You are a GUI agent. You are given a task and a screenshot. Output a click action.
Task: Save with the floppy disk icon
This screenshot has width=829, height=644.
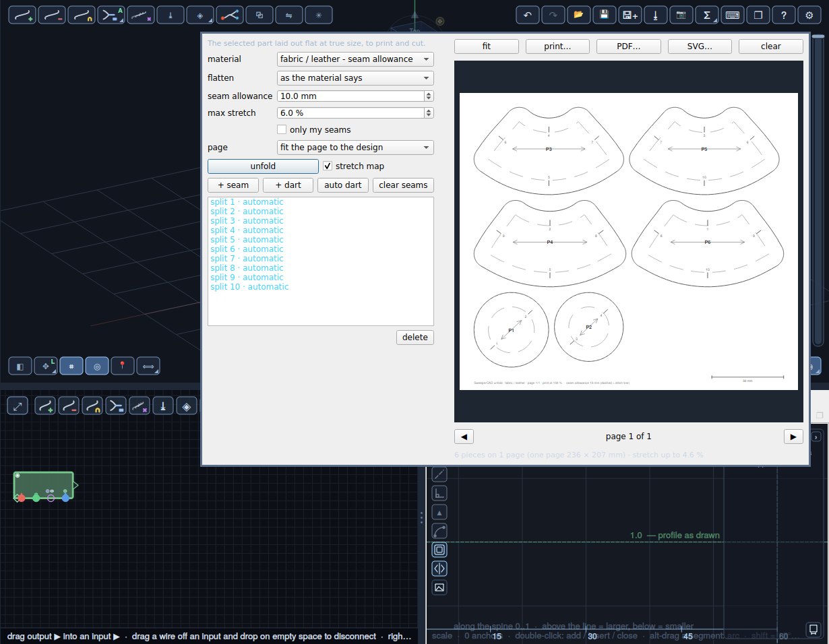point(604,15)
